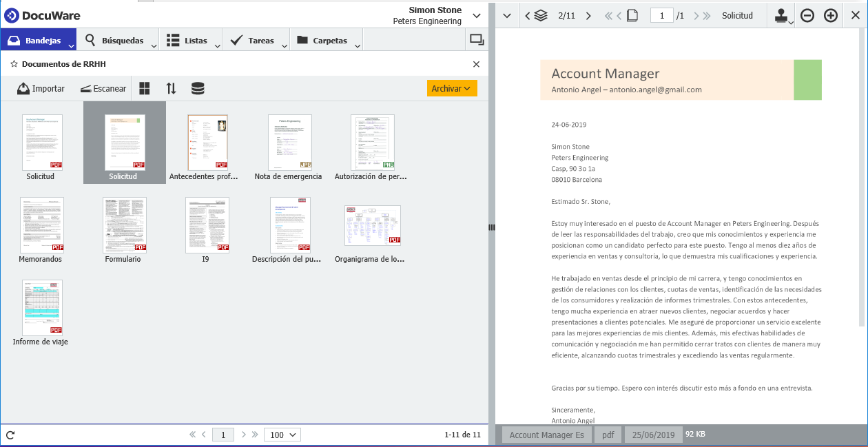Click the Account Manager Es label in the viewer footer
The image size is (868, 447).
546,435
